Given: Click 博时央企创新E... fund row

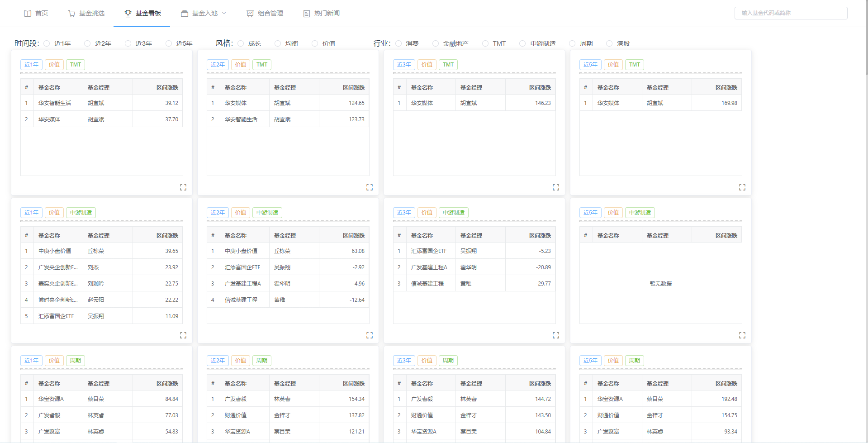Looking at the screenshot, I should click(x=102, y=300).
